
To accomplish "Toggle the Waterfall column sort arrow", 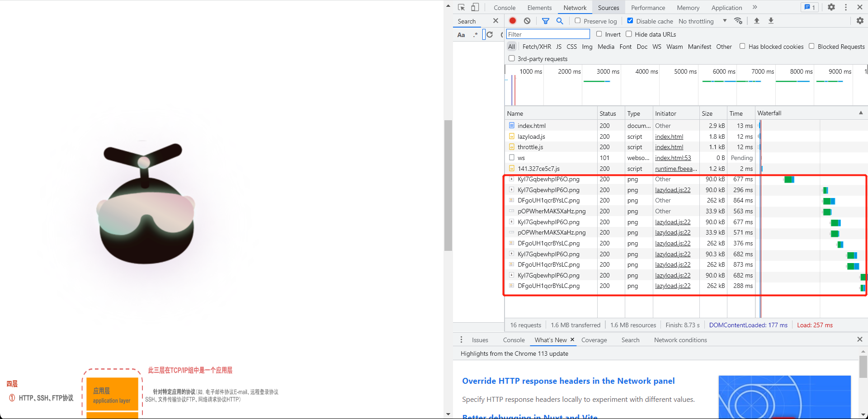I will 861,113.
